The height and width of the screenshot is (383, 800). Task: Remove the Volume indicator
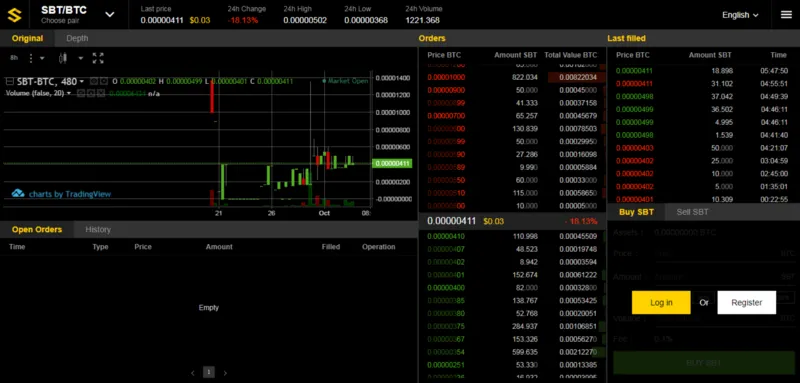(101, 93)
